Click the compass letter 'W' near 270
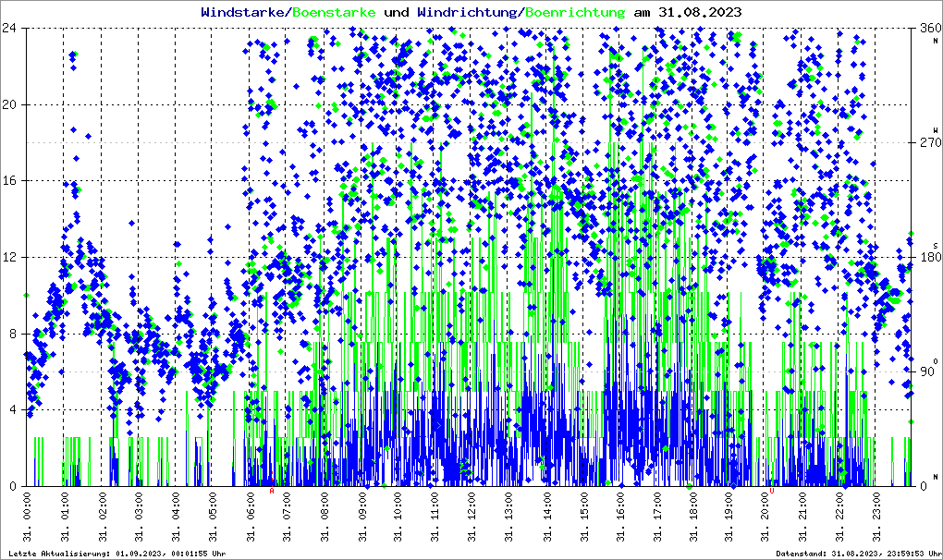Screen dimensions: 943x560 tap(936, 129)
